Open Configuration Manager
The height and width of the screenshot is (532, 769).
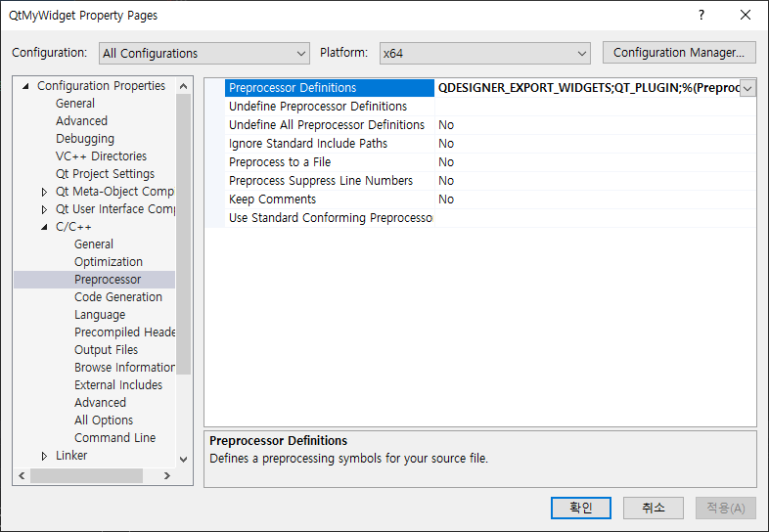679,53
